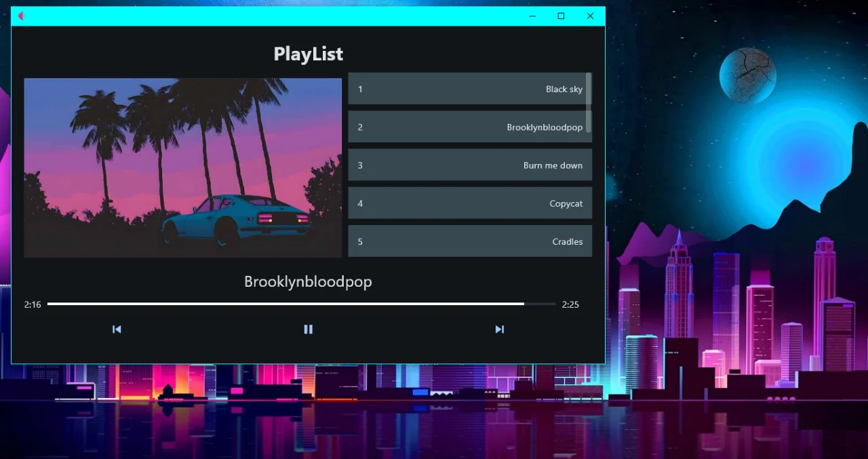Click the playlist scrollbar thumb
868x459 pixels.
click(x=589, y=102)
